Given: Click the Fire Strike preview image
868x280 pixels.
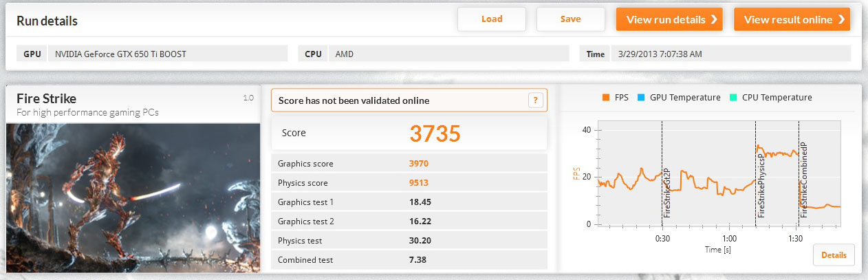Looking at the screenshot, I should tap(134, 197).
